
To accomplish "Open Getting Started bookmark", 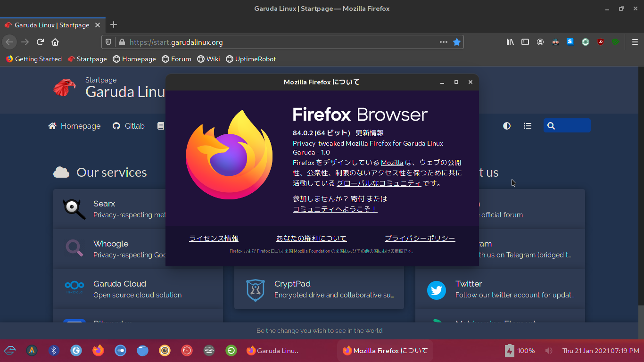I will pyautogui.click(x=34, y=59).
